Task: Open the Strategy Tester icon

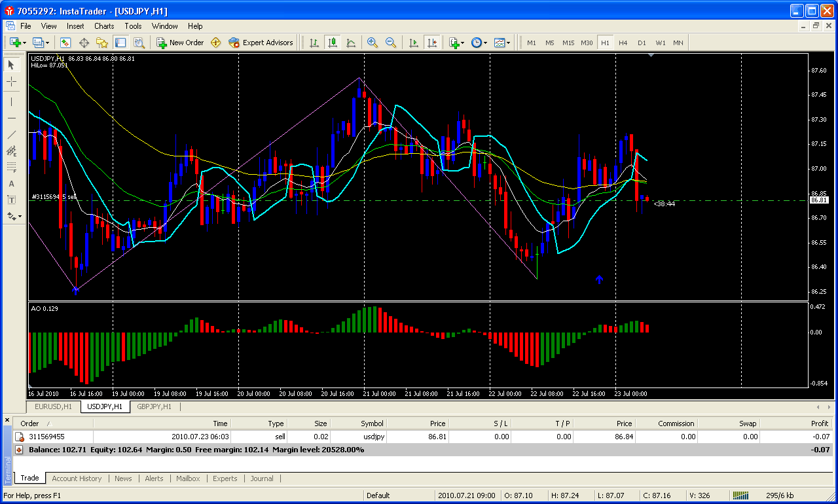Action: pos(139,43)
